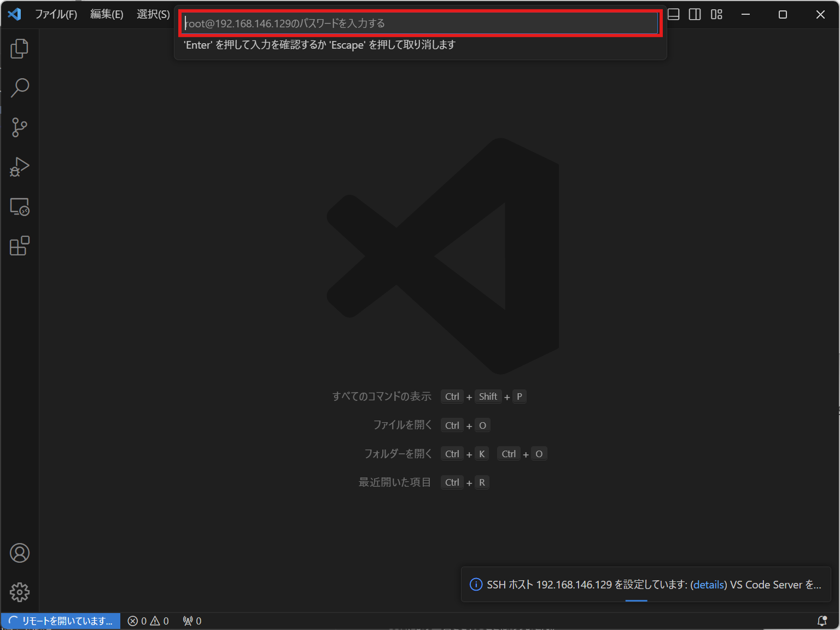This screenshot has height=630, width=840.
Task: Open the 編集(E) menu
Action: [x=106, y=14]
